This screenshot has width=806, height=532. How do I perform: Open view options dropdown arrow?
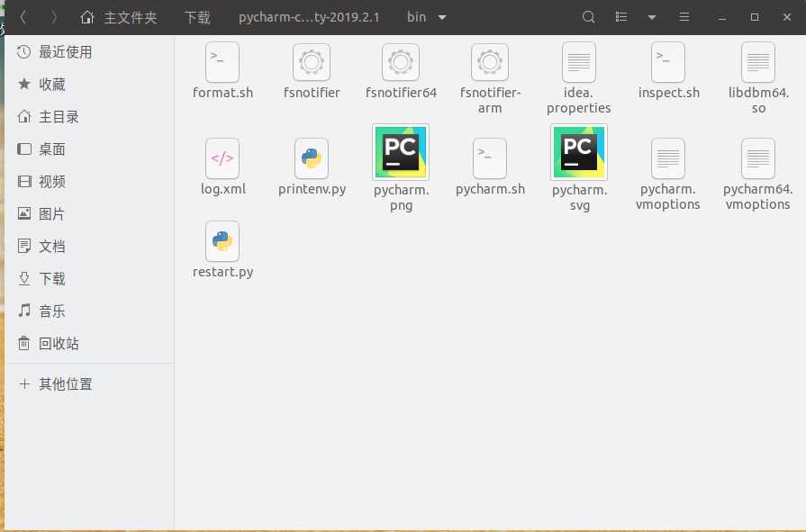click(652, 17)
